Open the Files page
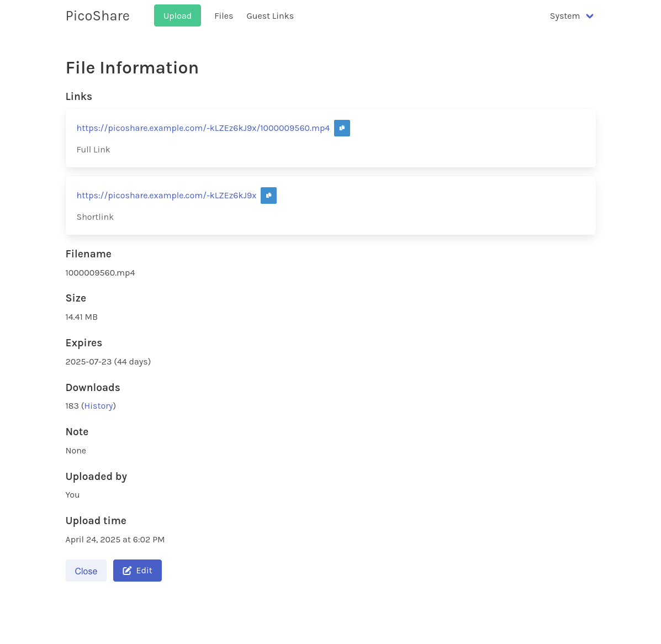 pos(224,16)
